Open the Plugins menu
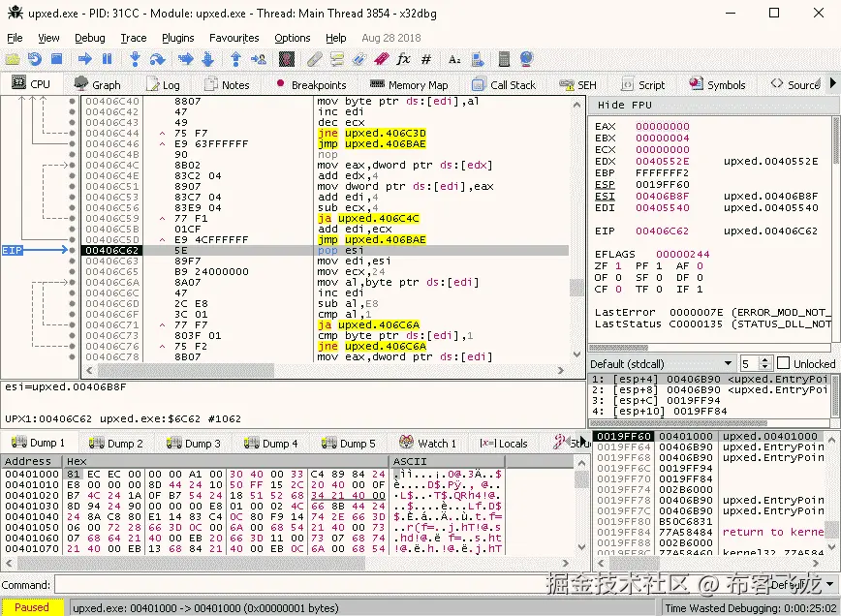This screenshot has width=841, height=616. [x=178, y=38]
